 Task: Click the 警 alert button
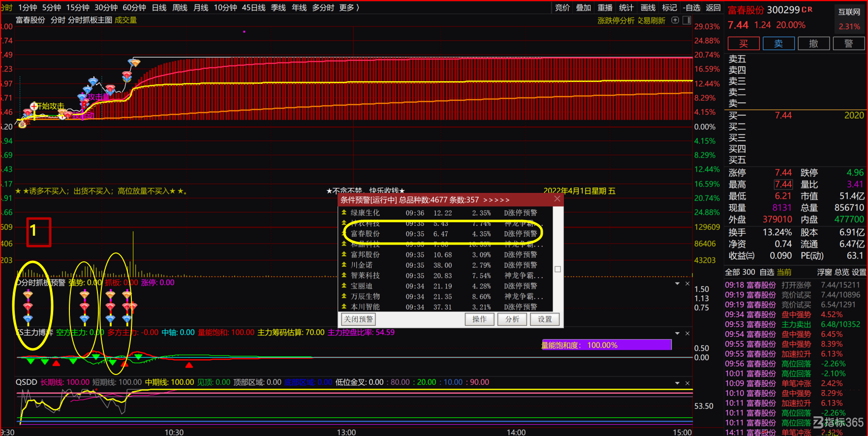coord(849,43)
